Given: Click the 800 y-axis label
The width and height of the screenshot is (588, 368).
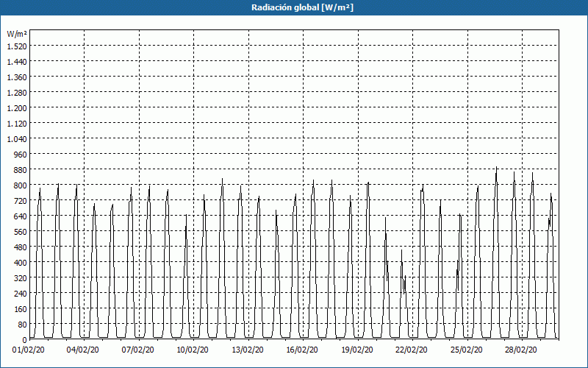Looking at the screenshot, I should 21,185.
